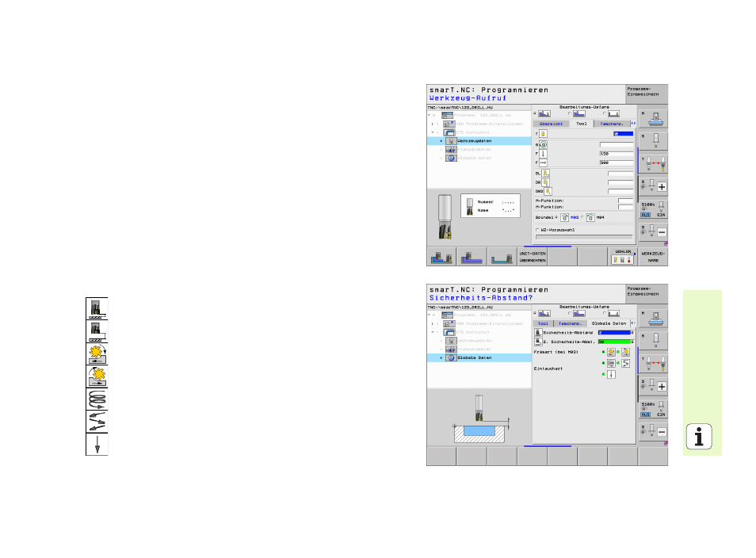Toggle S100% AUS switch in Werkzeug-Aufruf screen

pos(646,215)
